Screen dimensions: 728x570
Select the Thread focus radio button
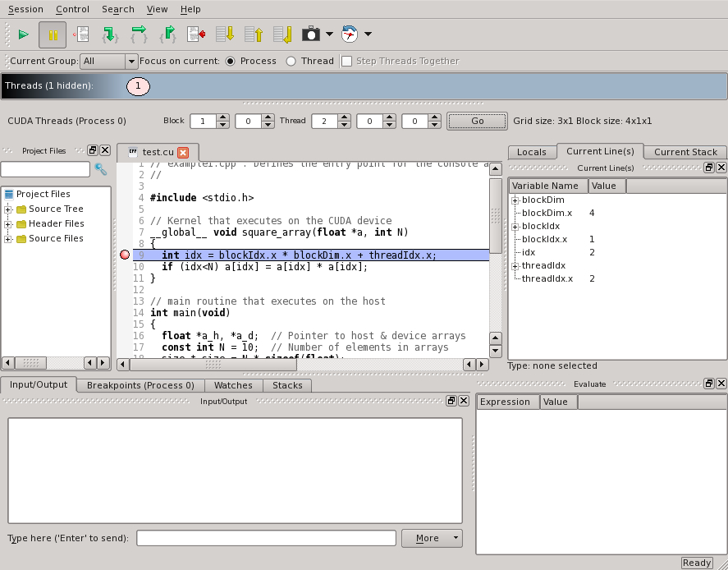pyautogui.click(x=291, y=61)
